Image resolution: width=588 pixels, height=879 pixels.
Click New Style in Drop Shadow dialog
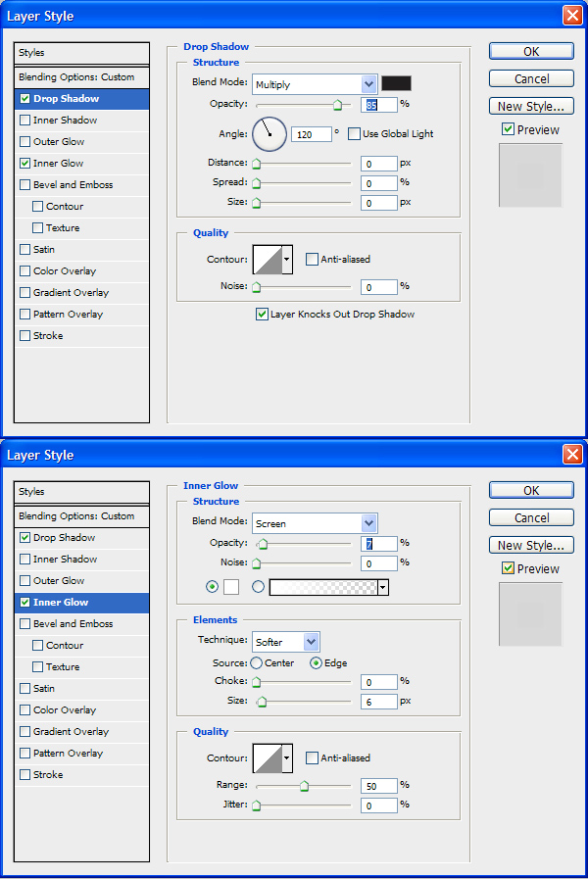point(531,106)
